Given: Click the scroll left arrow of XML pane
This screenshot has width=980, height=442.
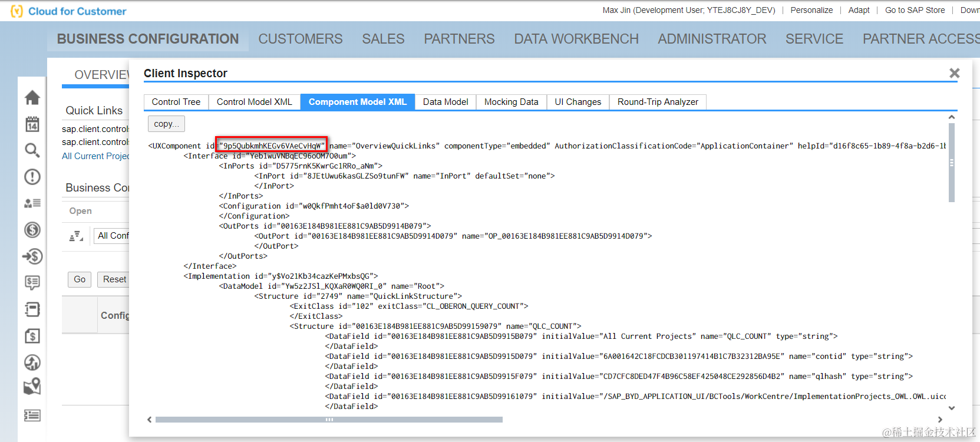Looking at the screenshot, I should [x=150, y=420].
